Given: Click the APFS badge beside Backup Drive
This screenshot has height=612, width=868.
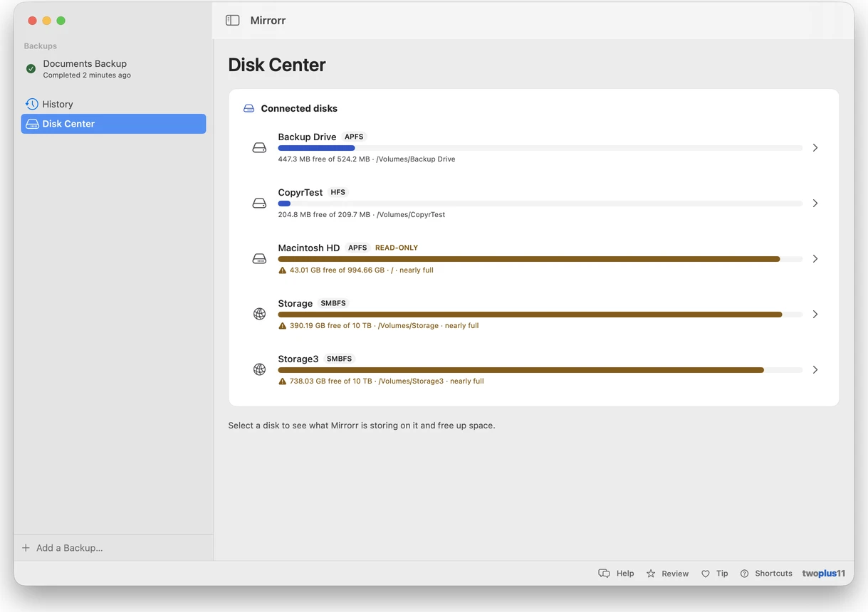Looking at the screenshot, I should [354, 137].
